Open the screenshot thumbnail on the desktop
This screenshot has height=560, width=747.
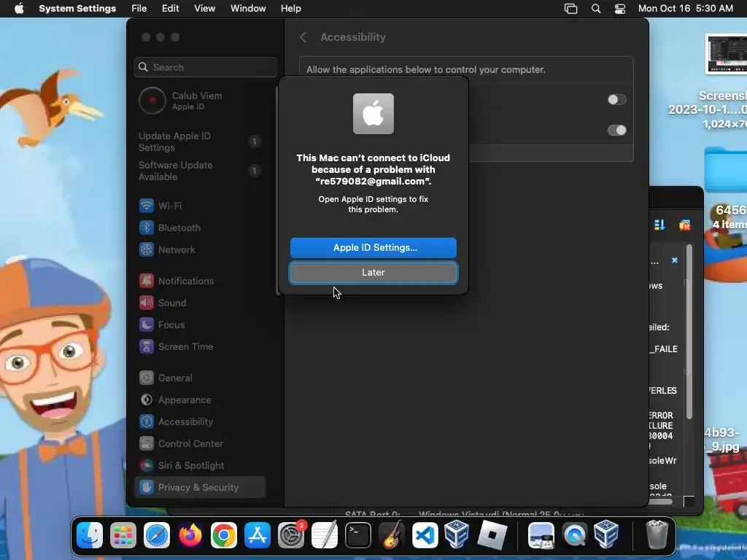(726, 54)
